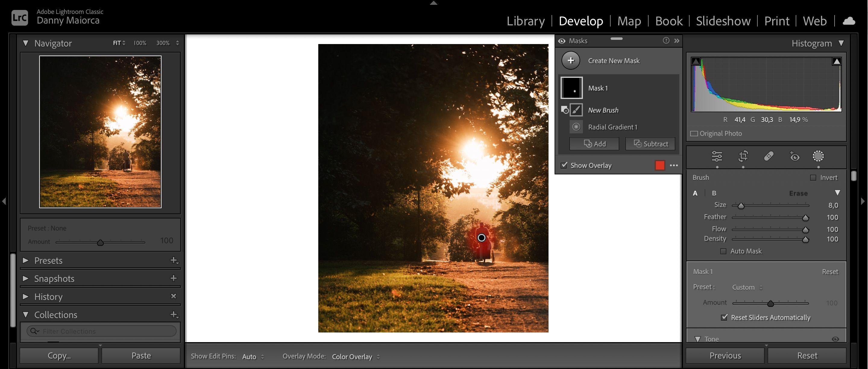Collapse the Navigator panel

tap(26, 43)
